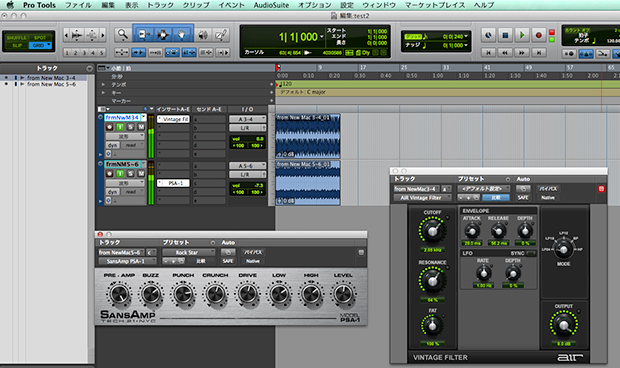Mute the frmNM5~6 track

pyautogui.click(x=141, y=174)
